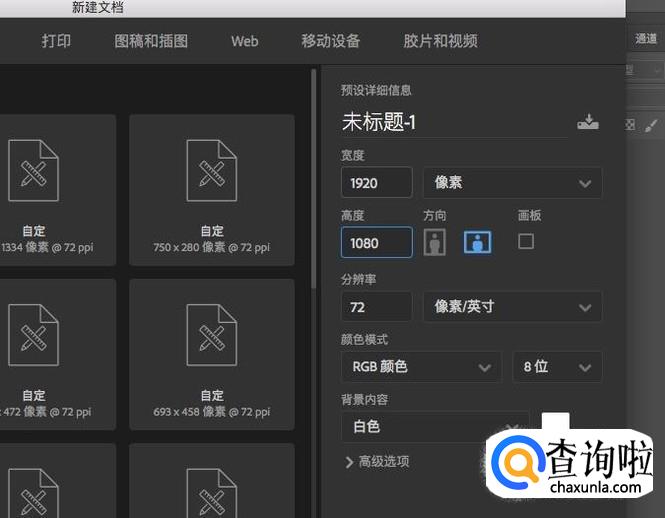Open the 通道 panel tab behind the dialog
The image size is (665, 518).
645,39
